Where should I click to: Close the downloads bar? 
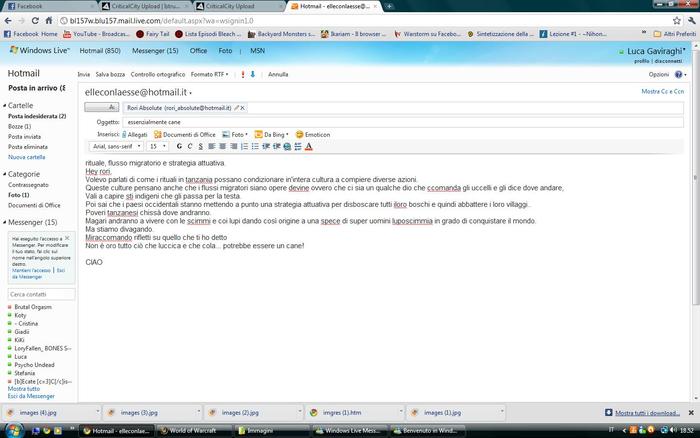pyautogui.click(x=691, y=413)
